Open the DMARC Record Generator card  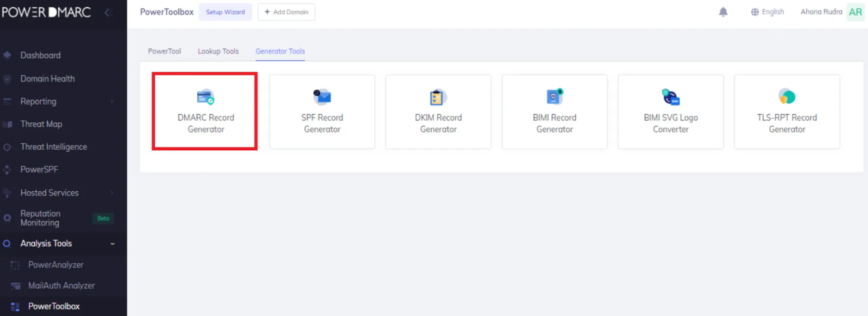click(x=205, y=111)
